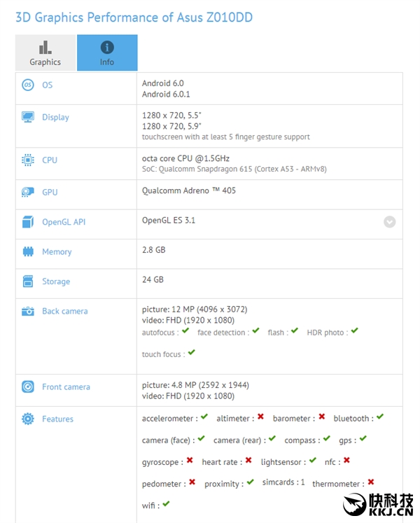The height and width of the screenshot is (523, 420).
Task: Click the page title Asus Z010DD
Action: point(134,16)
